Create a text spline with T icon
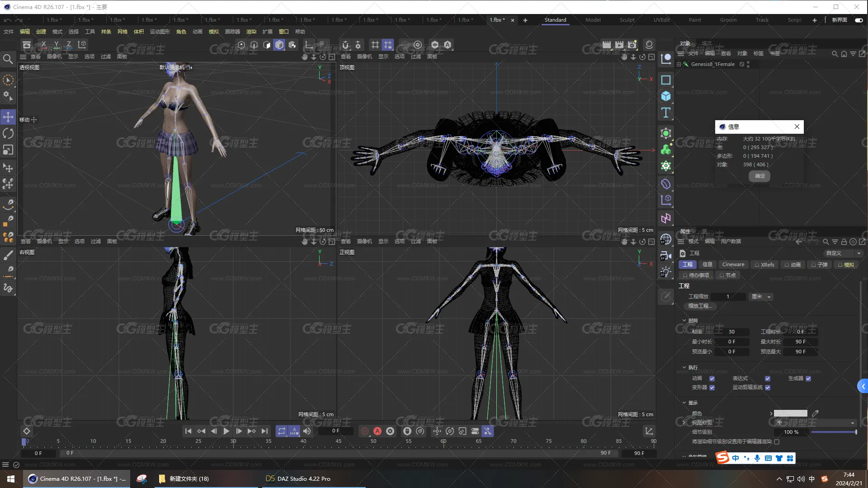Viewport: 868px width, 488px height. (x=666, y=113)
